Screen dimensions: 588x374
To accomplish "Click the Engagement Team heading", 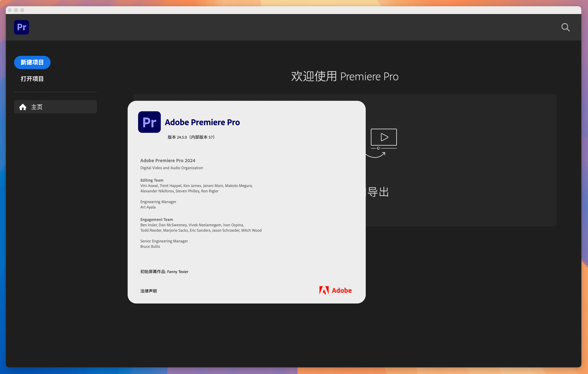I will 157,219.
